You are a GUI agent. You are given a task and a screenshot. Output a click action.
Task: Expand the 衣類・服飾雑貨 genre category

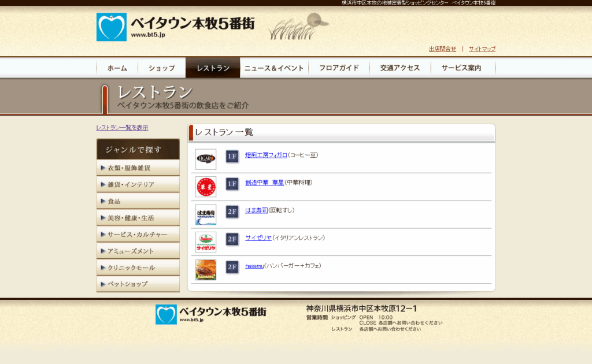point(138,168)
